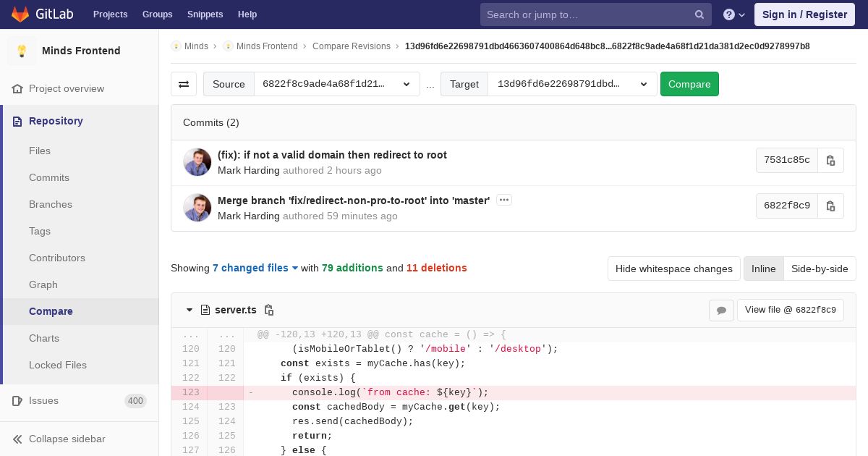Collapse the server.ts diff
Viewport: 868px width, 456px height.
(190, 310)
